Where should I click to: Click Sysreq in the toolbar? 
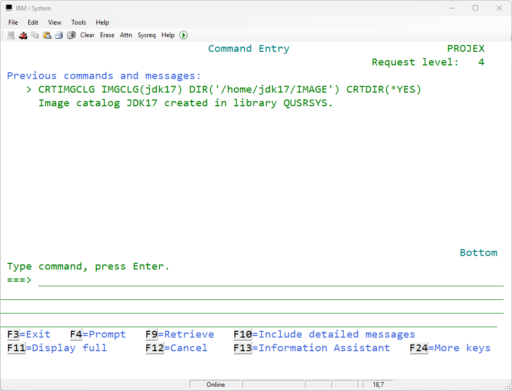click(147, 35)
